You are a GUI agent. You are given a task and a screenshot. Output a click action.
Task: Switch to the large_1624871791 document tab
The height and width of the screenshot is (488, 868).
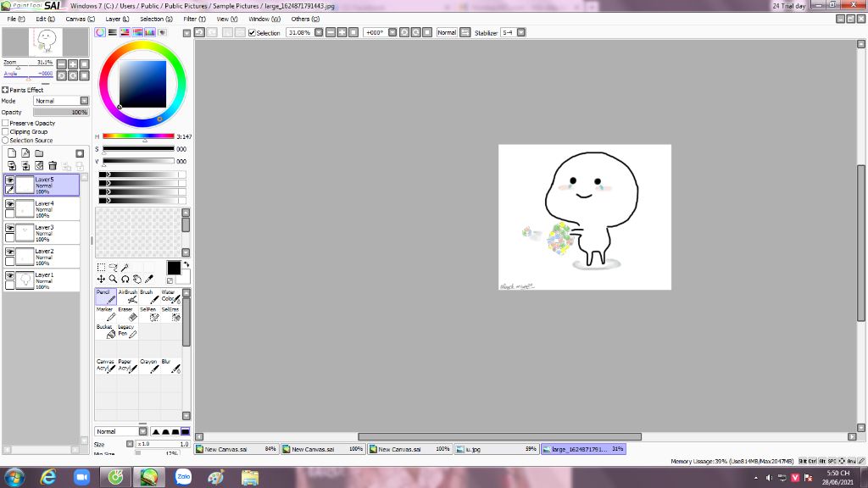[583, 449]
